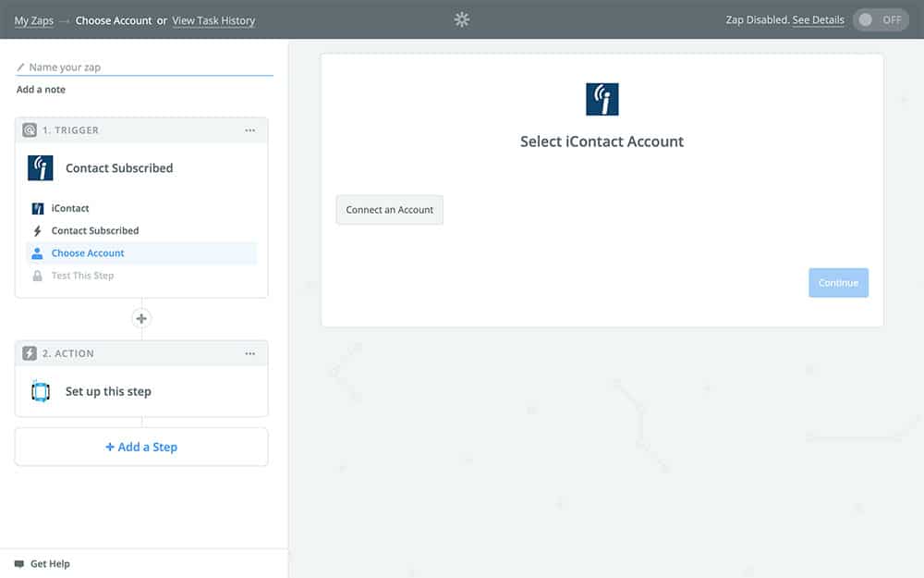Click the action step app placeholder icon
Image resolution: width=924 pixels, height=578 pixels.
point(40,391)
